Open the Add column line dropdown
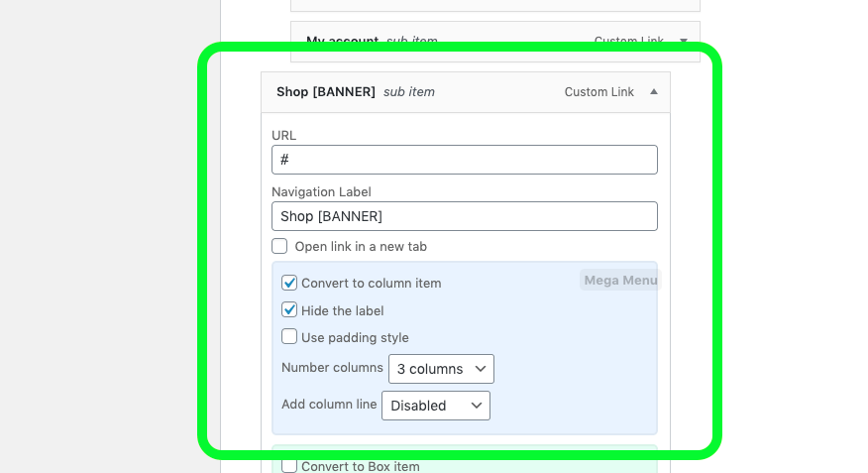Image resolution: width=868 pixels, height=473 pixels. click(x=436, y=406)
